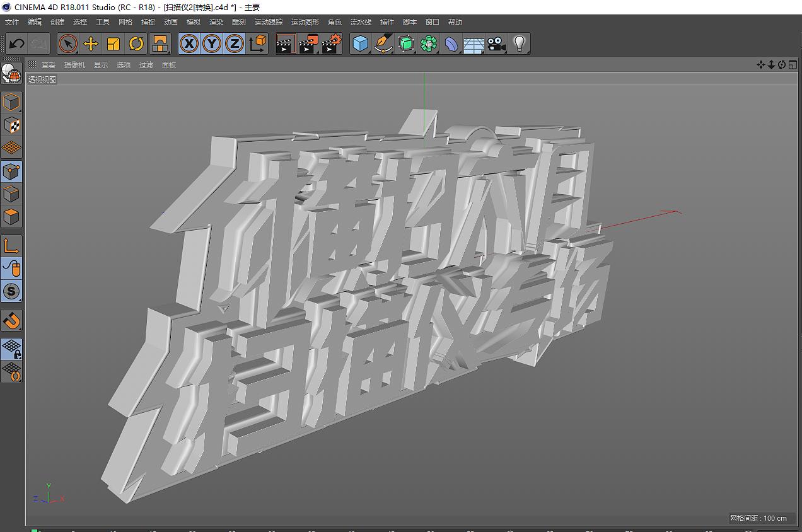This screenshot has height=532, width=802.
Task: Open the 工具 (Tools) menu
Action: (x=103, y=22)
